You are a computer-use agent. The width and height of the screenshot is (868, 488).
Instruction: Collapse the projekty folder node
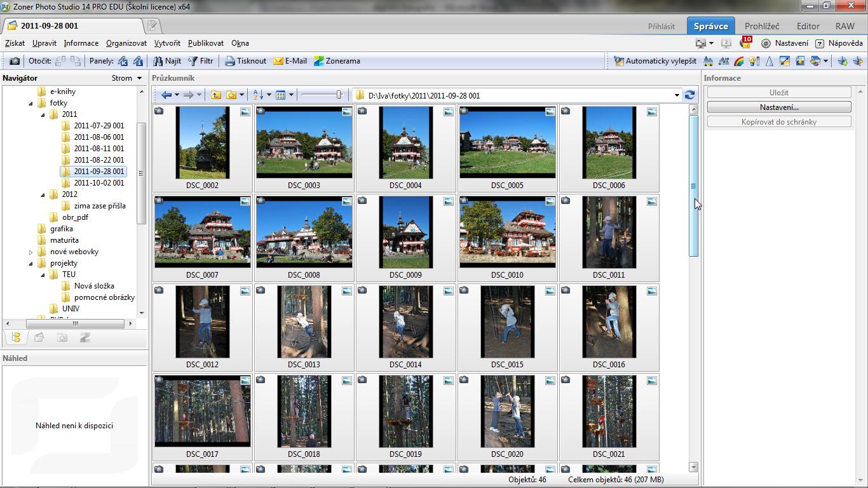tap(31, 263)
